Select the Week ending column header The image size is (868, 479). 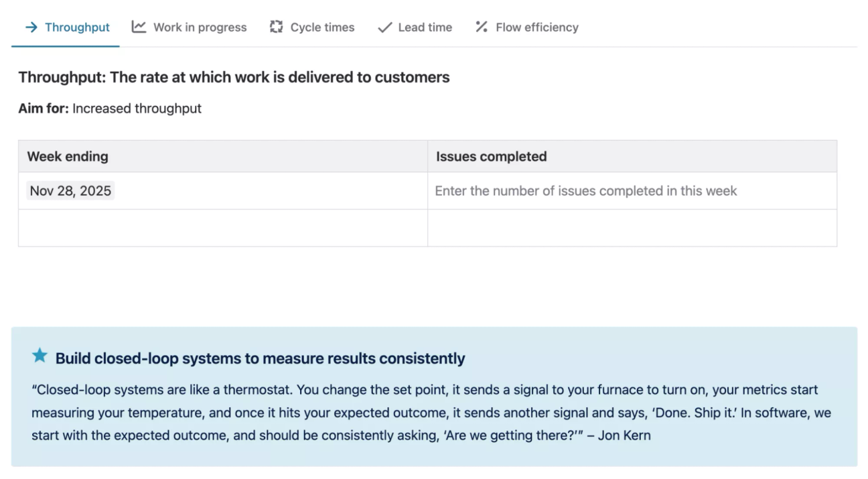(x=67, y=155)
